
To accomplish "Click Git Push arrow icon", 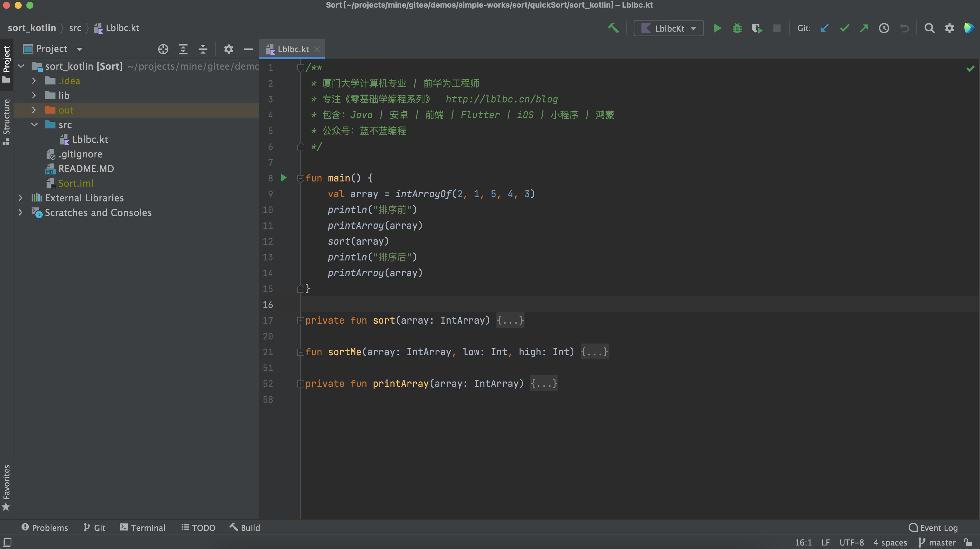I will point(864,28).
